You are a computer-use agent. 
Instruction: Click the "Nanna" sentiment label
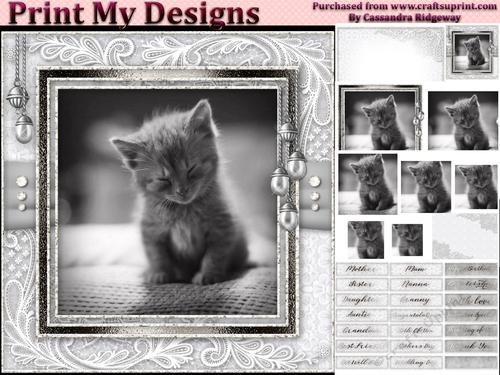coord(416,284)
